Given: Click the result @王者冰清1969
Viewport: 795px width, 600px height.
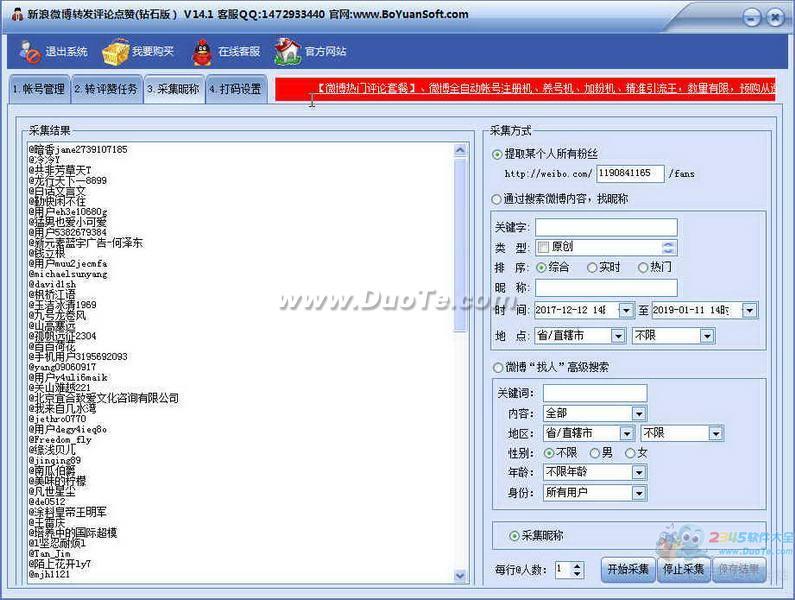Looking at the screenshot, I should pyautogui.click(x=62, y=305).
